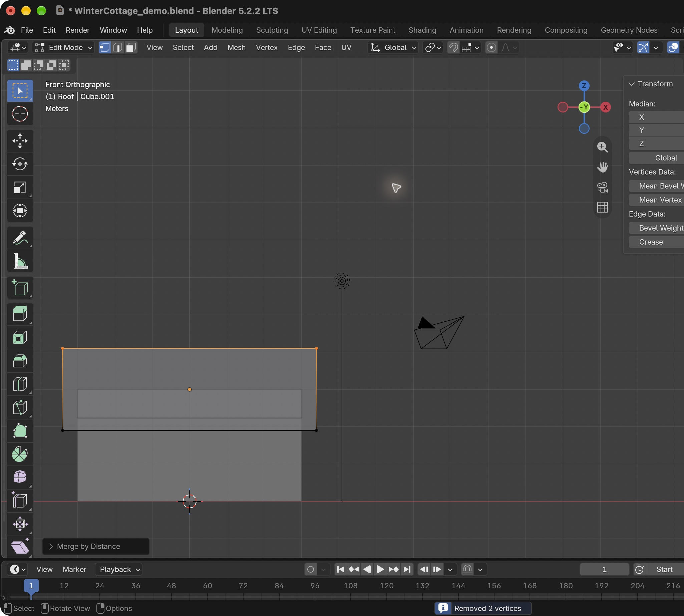This screenshot has height=616, width=684.
Task: Click the Global button in Transform panel
Action: (657, 158)
